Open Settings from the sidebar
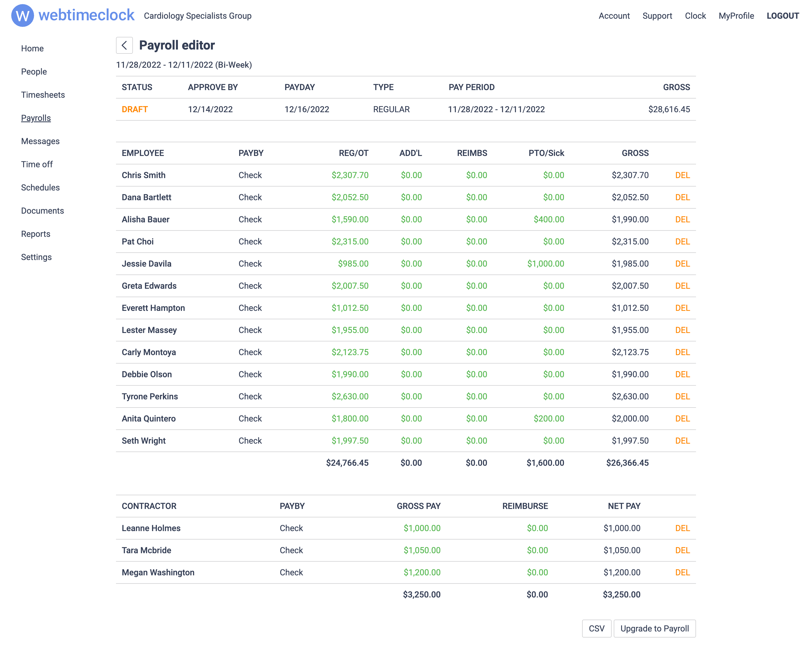Screen dimensions: 812x652 click(36, 257)
